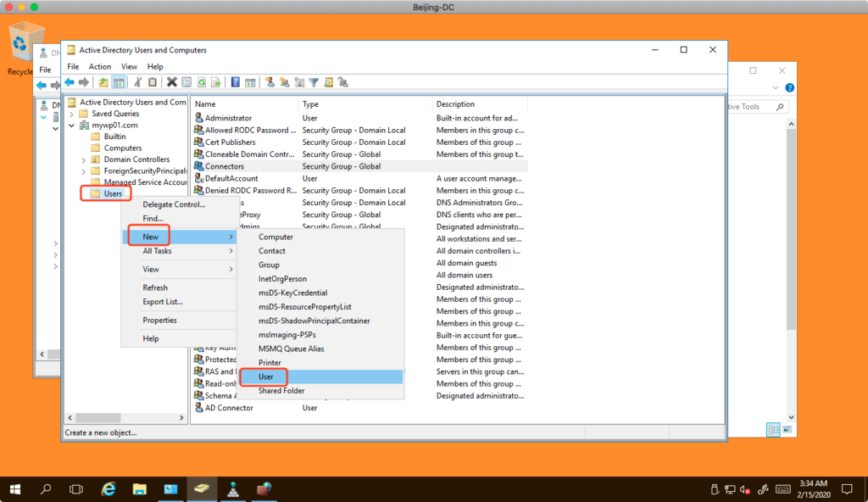Viewport: 868px width, 502px height.
Task: Expand the Domain Controllers tree node
Action: pyautogui.click(x=84, y=159)
